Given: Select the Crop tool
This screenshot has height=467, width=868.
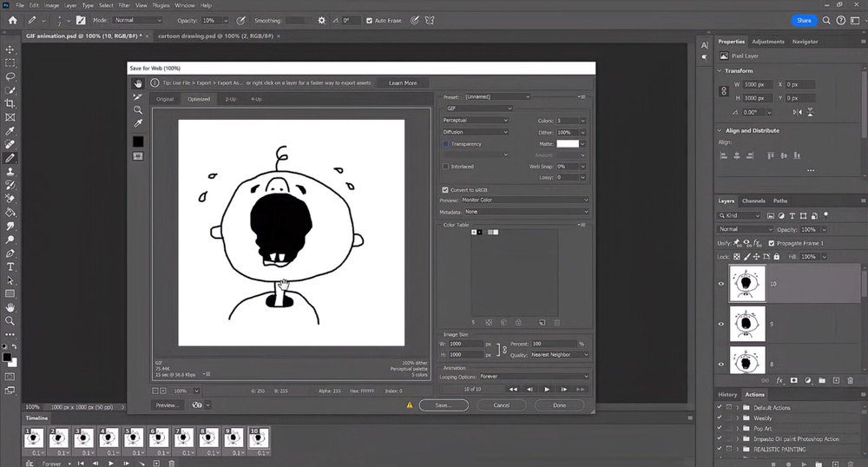Looking at the screenshot, I should pos(10,103).
